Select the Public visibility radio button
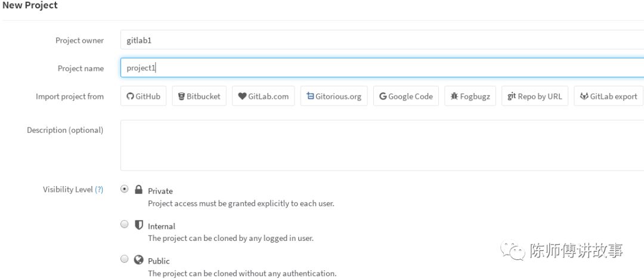Image resolution: width=644 pixels, height=279 pixels. point(124,259)
